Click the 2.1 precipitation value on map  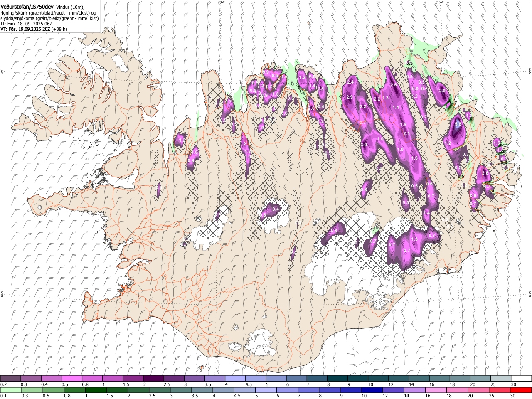(x=406, y=133)
